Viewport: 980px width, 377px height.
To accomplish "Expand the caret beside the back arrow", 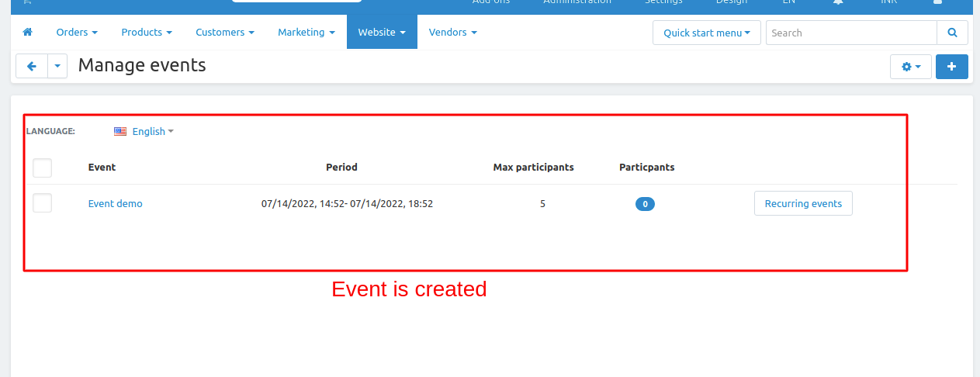I will click(58, 67).
